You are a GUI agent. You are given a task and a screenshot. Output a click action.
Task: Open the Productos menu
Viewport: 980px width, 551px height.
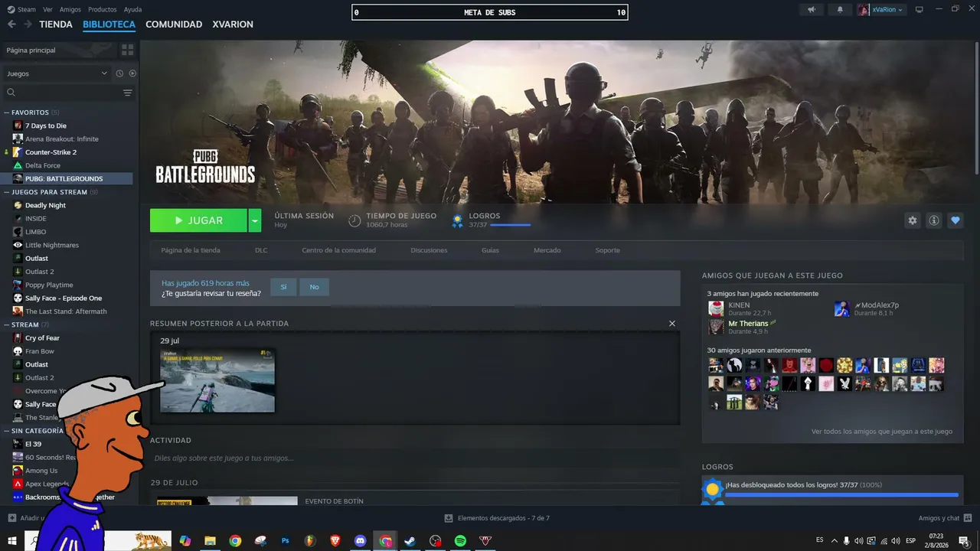click(103, 9)
